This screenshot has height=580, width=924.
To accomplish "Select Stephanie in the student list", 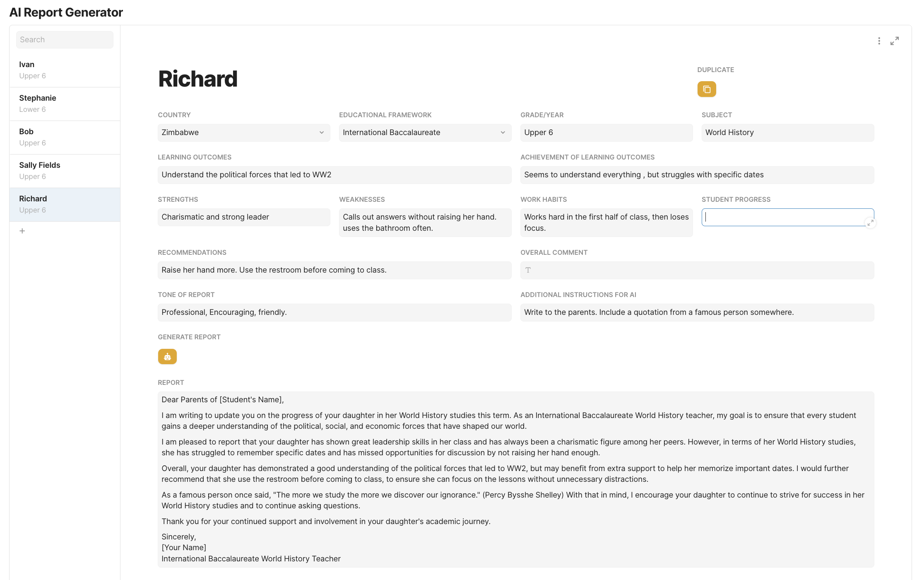I will point(65,104).
